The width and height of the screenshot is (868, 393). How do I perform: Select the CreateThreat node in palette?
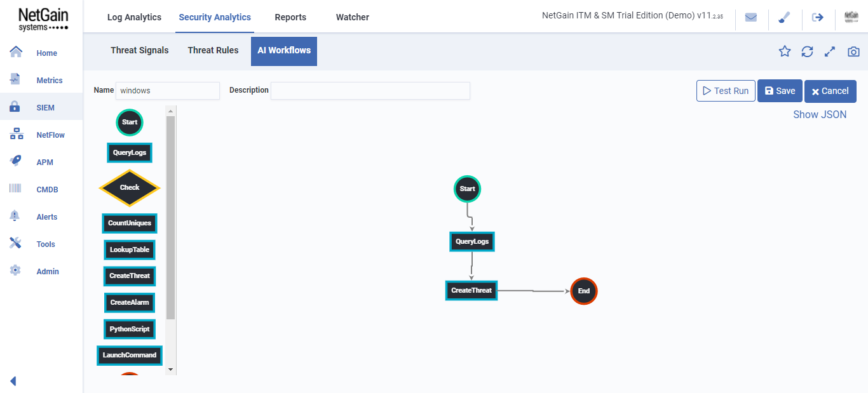(x=130, y=276)
